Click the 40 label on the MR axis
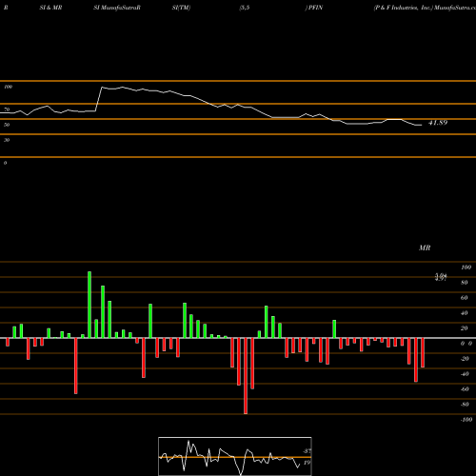The width and height of the screenshot is (476, 476). coord(465,313)
